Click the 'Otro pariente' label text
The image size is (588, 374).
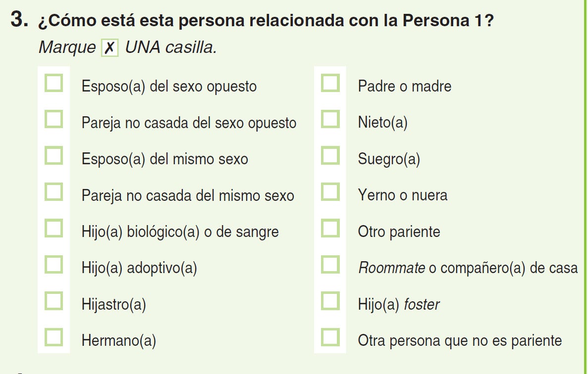[x=399, y=232]
